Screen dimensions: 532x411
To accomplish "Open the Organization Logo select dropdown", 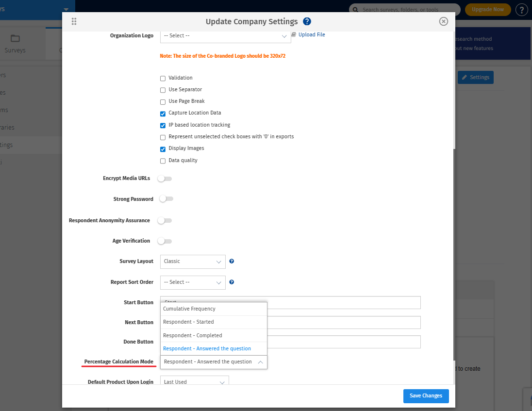I will tap(225, 35).
